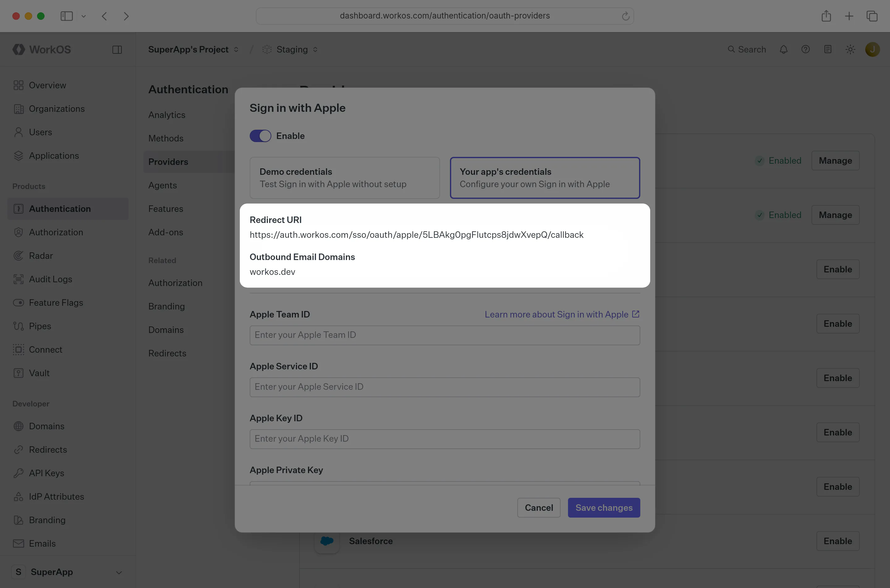Open Agents in Authentication menu

163,185
